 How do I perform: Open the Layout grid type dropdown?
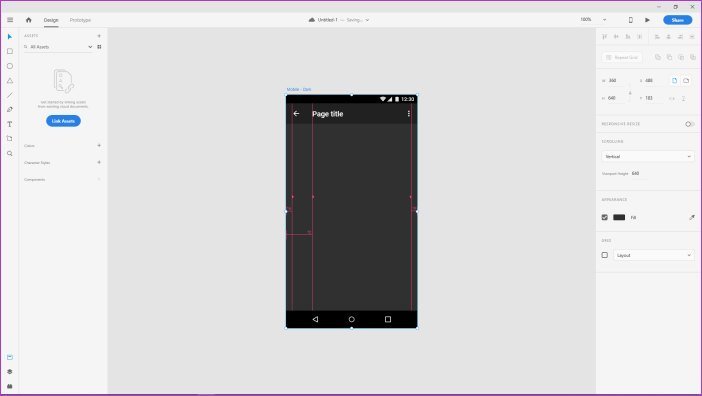(x=654, y=255)
